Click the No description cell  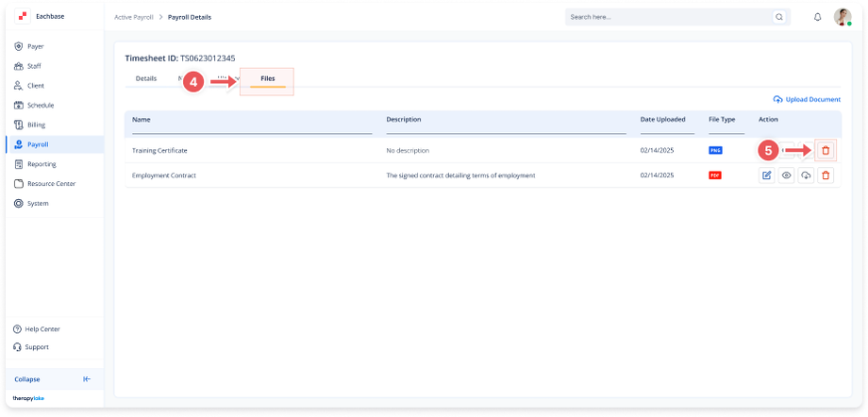[408, 151]
